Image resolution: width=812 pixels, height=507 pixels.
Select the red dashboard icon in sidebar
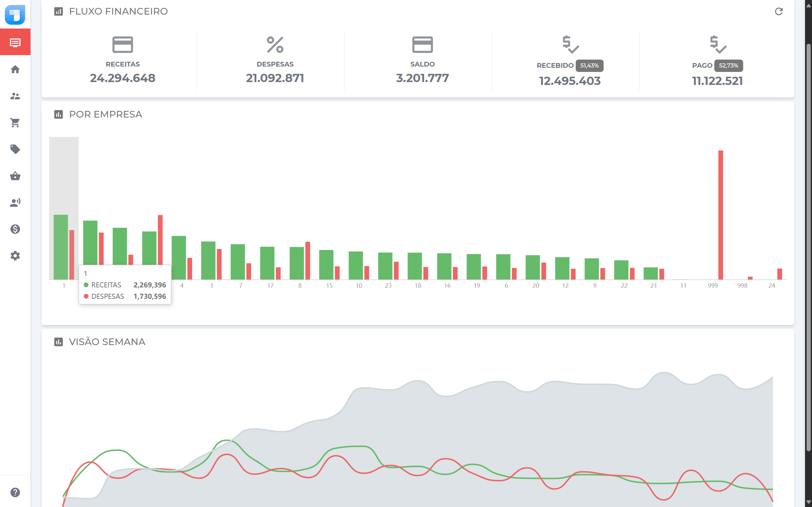click(15, 42)
